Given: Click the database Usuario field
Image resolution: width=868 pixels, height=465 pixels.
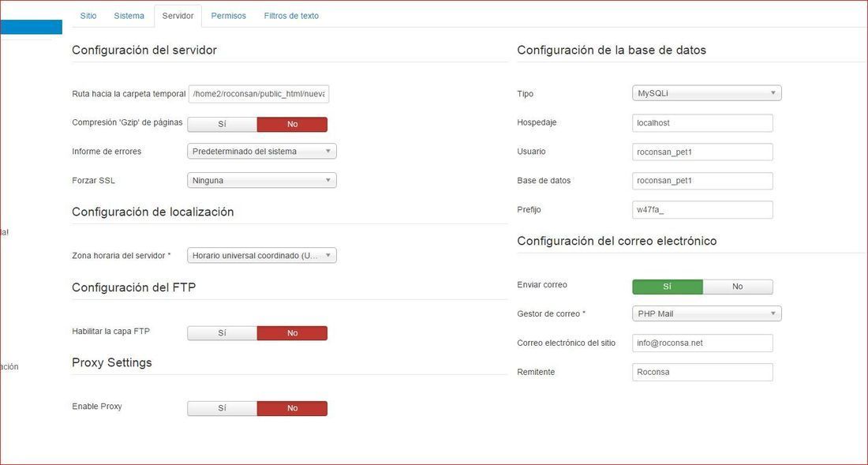Looking at the screenshot, I should pos(702,152).
